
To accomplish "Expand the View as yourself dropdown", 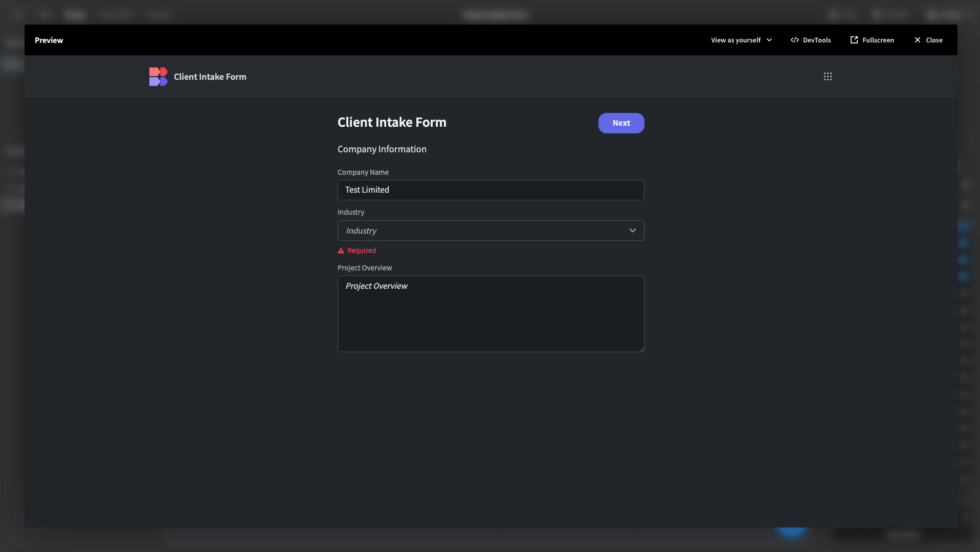I will click(x=741, y=40).
